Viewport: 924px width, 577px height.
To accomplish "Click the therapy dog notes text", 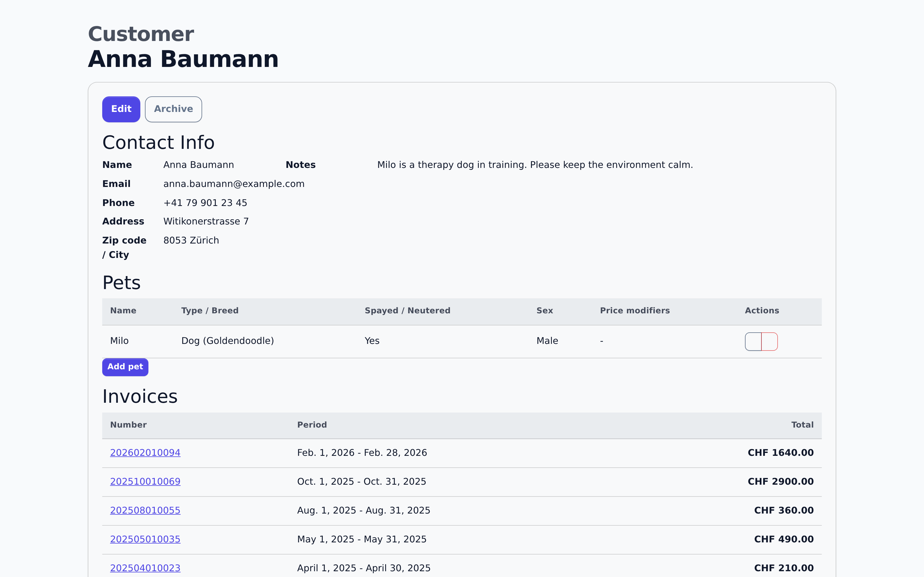I will click(x=534, y=165).
